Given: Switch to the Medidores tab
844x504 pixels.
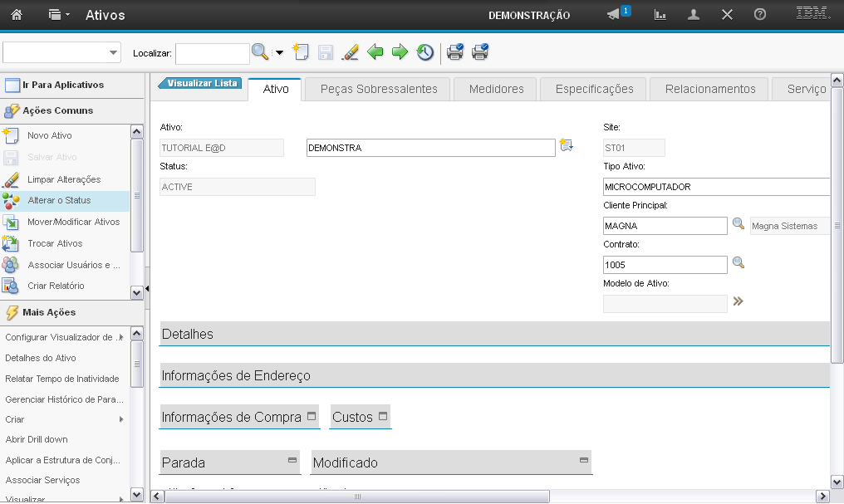Looking at the screenshot, I should click(x=496, y=89).
